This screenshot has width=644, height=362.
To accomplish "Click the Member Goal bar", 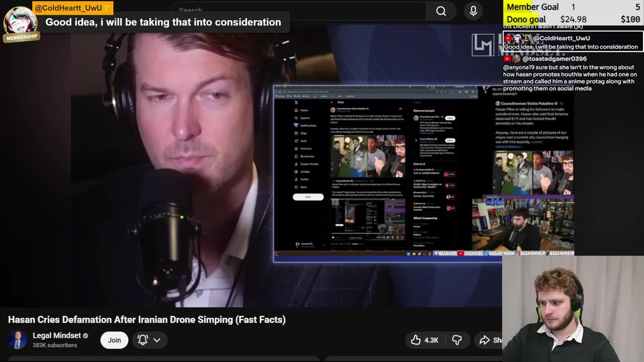I will [x=573, y=7].
